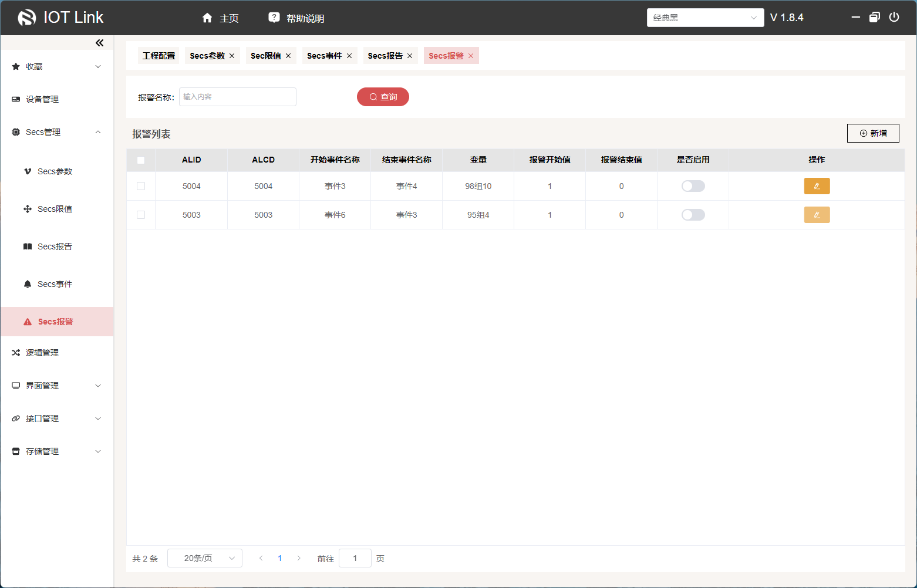
Task: Close the Secs报警 tab
Action: pyautogui.click(x=471, y=56)
